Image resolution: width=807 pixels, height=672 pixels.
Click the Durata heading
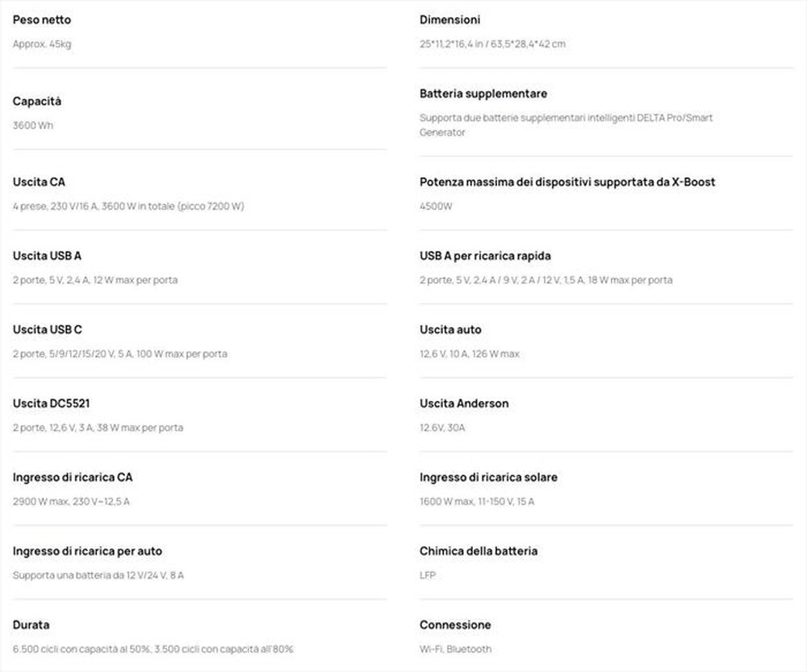[x=31, y=625]
